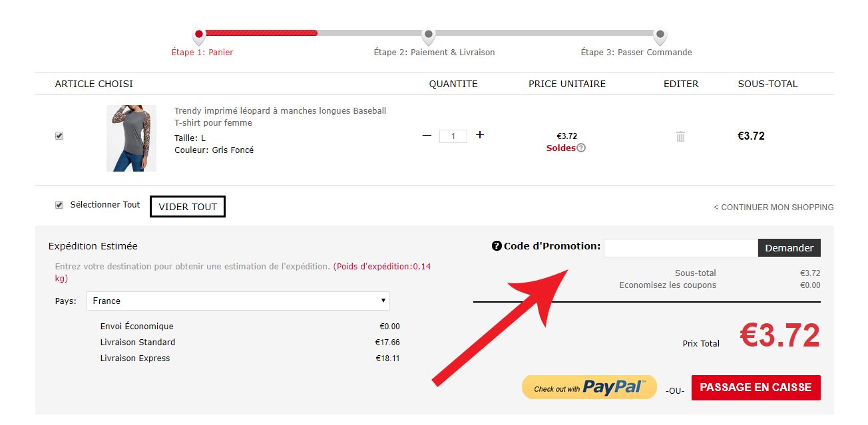The image size is (868, 425).
Task: Decrease quantity with the minus icon
Action: point(427,135)
